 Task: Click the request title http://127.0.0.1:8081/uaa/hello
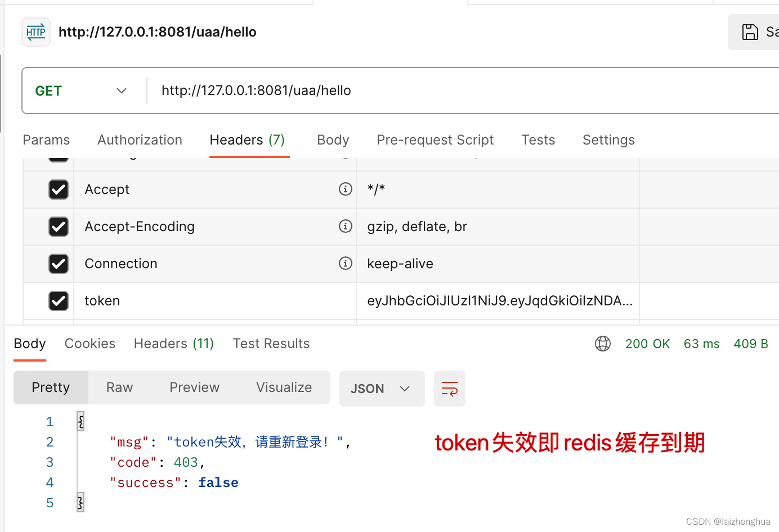(x=158, y=32)
